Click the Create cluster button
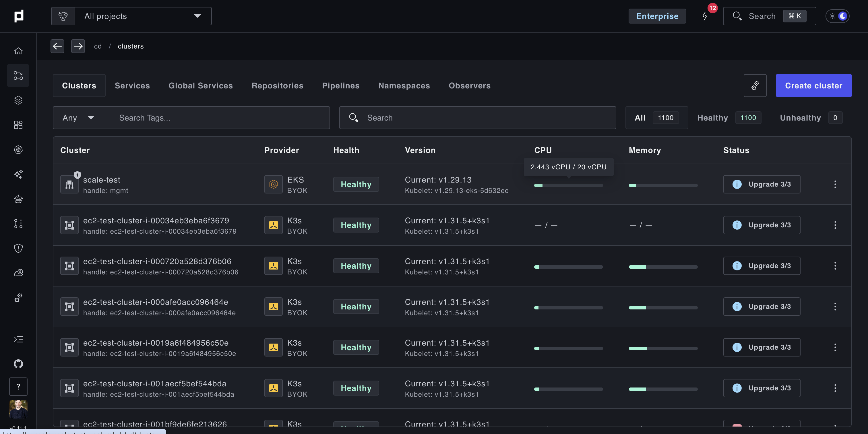Screen dimensions: 868x434 (x=813, y=86)
